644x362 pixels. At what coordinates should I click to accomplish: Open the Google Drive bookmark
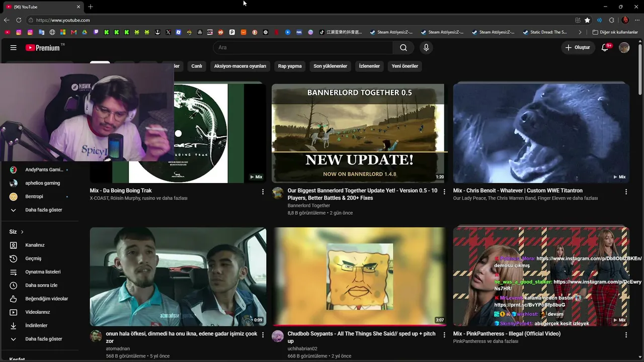85,32
